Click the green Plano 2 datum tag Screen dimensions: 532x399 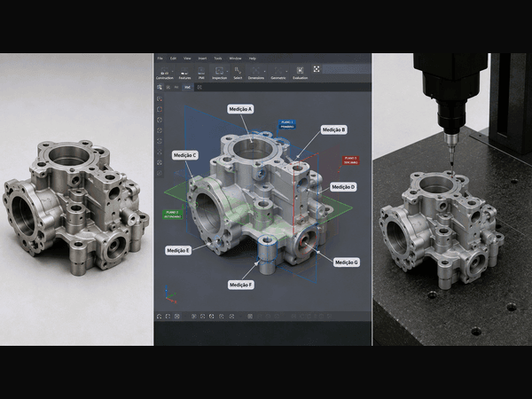click(172, 215)
